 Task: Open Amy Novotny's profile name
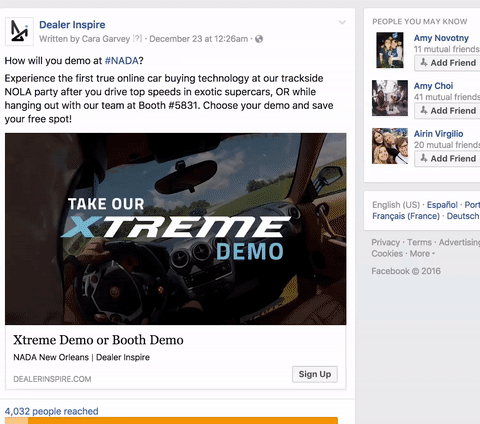[x=441, y=38]
